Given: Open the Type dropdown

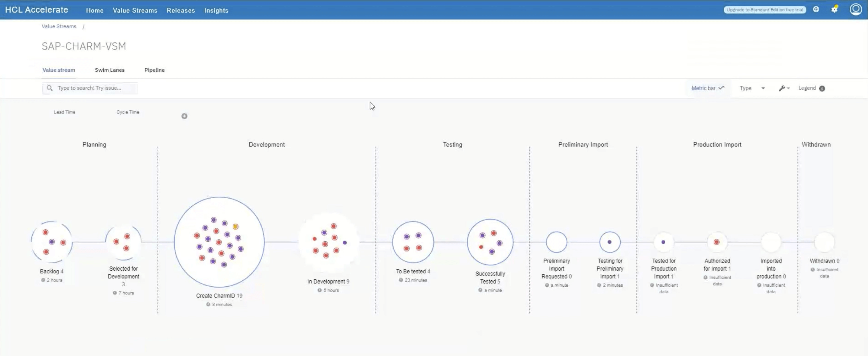Looking at the screenshot, I should (752, 88).
